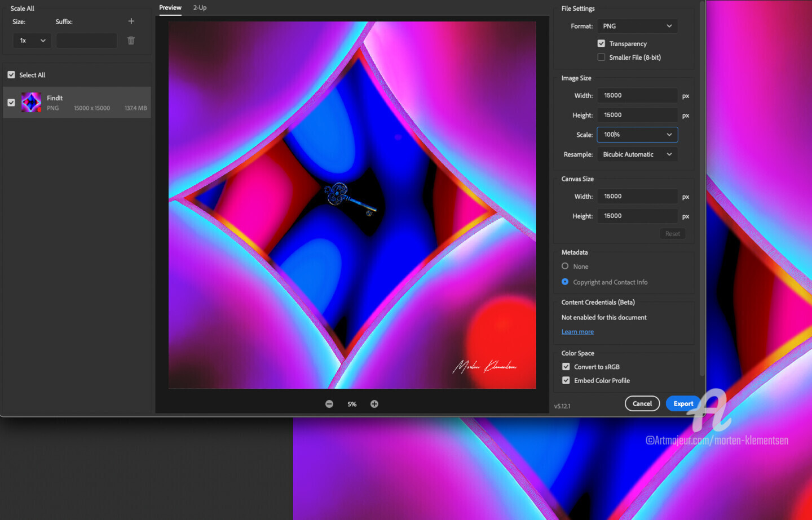Uncheck Embed Color Profile
This screenshot has height=520, width=812.
click(x=566, y=380)
